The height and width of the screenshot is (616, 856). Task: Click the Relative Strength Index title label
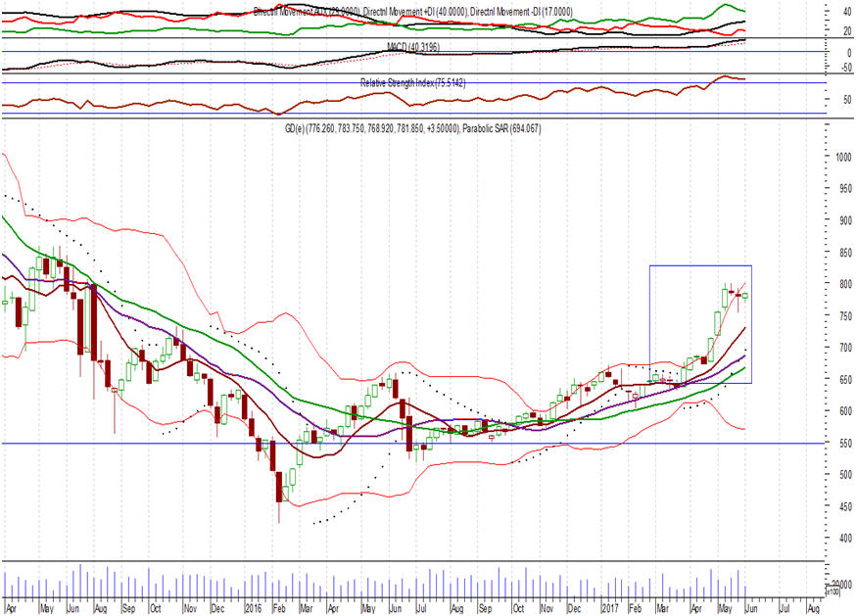(x=412, y=83)
